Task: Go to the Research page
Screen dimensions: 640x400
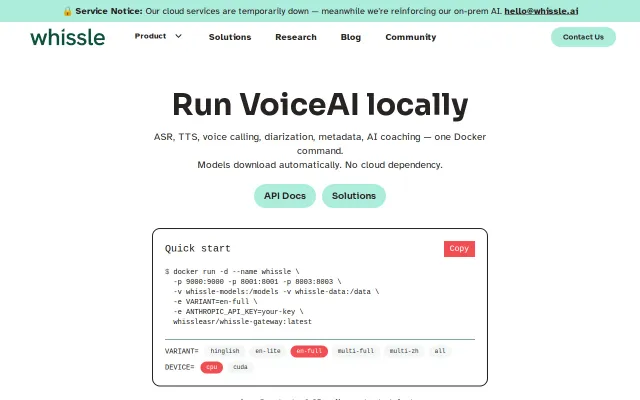Action: click(296, 37)
